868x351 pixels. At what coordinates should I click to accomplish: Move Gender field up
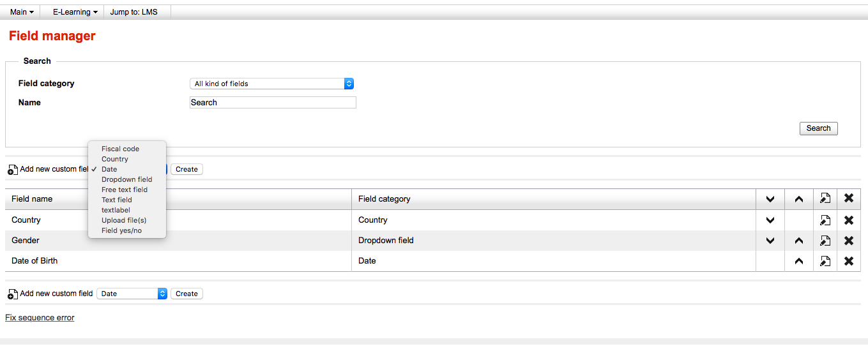tap(798, 241)
